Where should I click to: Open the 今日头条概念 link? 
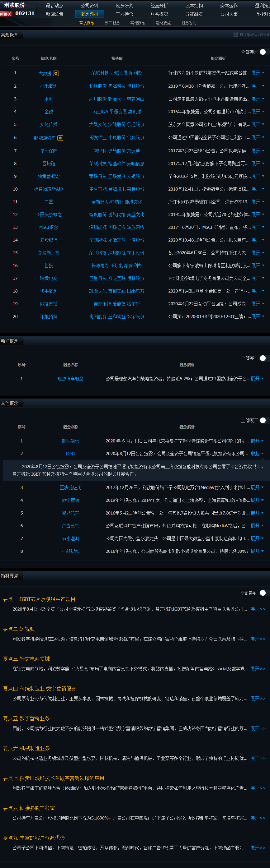[49, 215]
